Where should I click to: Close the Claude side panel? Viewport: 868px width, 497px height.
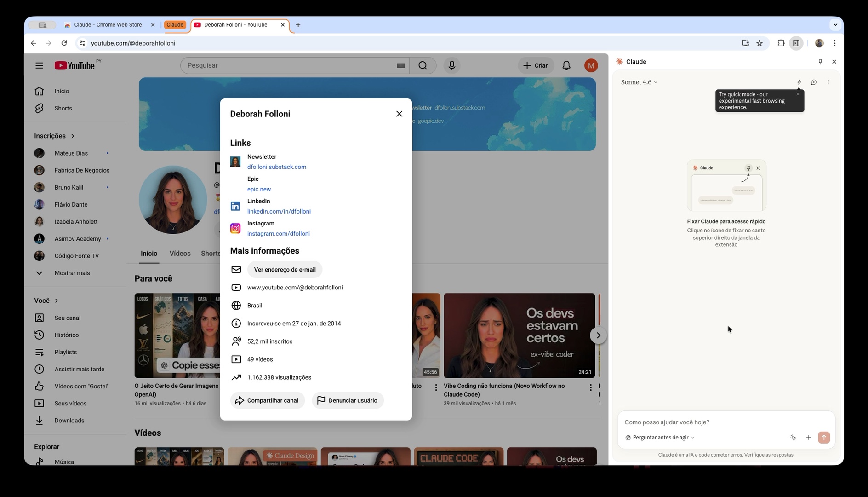(834, 62)
